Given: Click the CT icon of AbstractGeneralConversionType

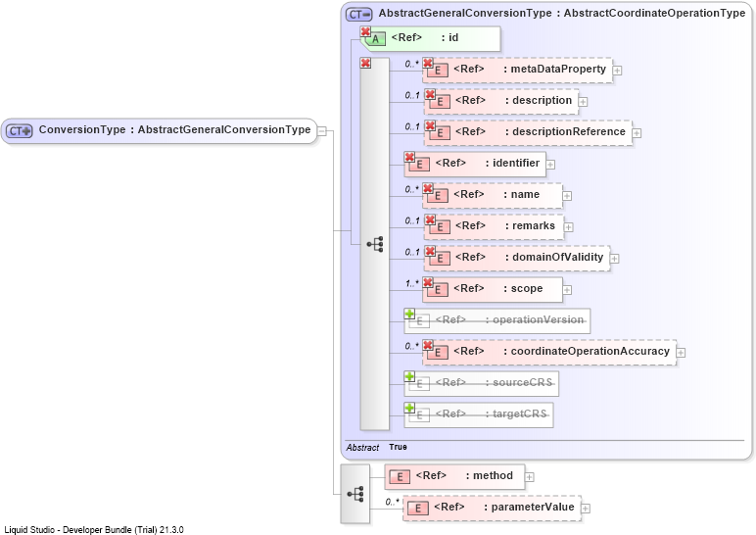Looking at the screenshot, I should [x=358, y=15].
